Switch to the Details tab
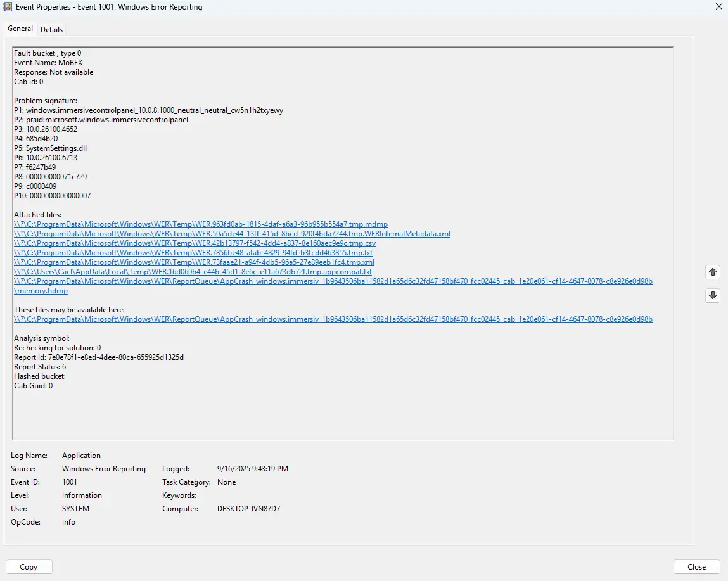 point(51,29)
